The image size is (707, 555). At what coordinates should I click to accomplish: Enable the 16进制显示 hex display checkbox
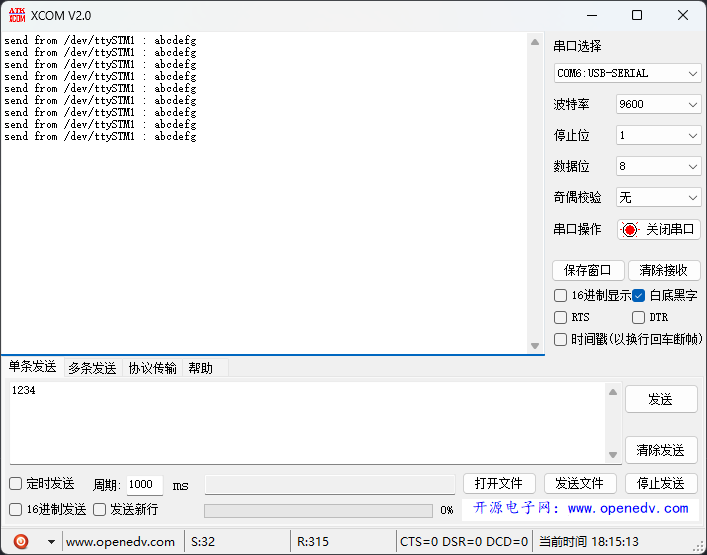tap(561, 295)
